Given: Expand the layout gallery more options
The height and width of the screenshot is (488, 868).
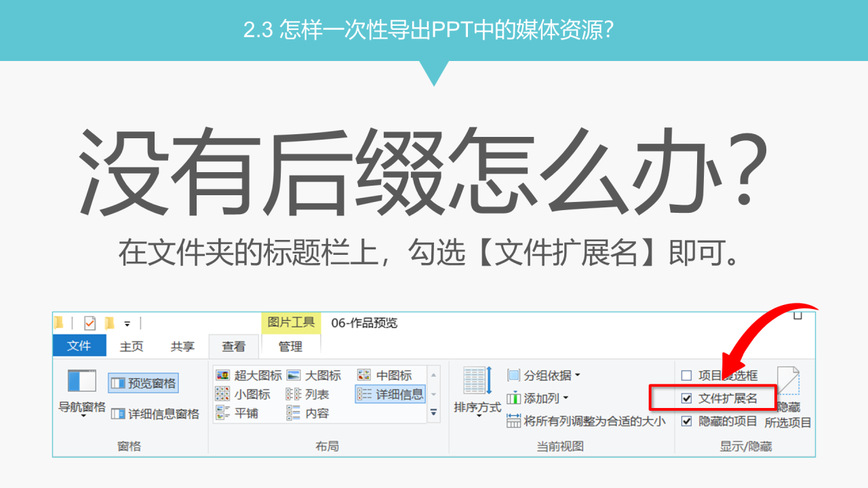Looking at the screenshot, I should (434, 413).
